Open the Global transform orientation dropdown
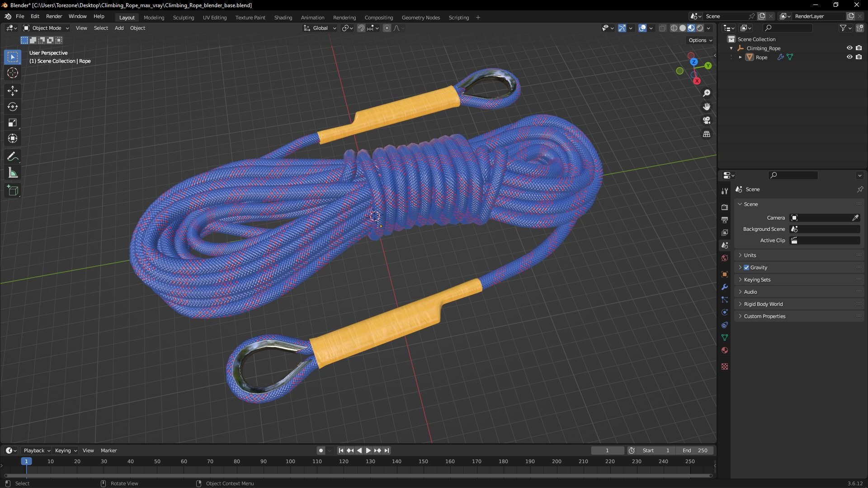The image size is (868, 488). click(320, 28)
